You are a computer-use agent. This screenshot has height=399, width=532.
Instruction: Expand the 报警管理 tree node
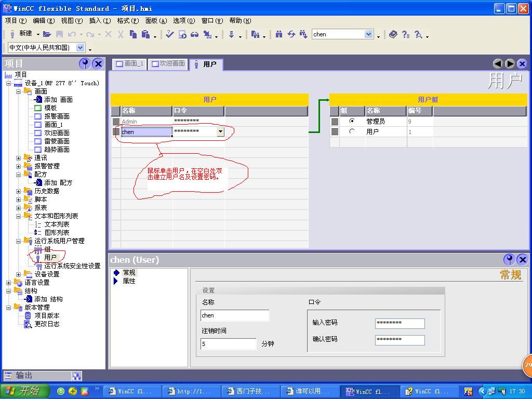coord(19,166)
